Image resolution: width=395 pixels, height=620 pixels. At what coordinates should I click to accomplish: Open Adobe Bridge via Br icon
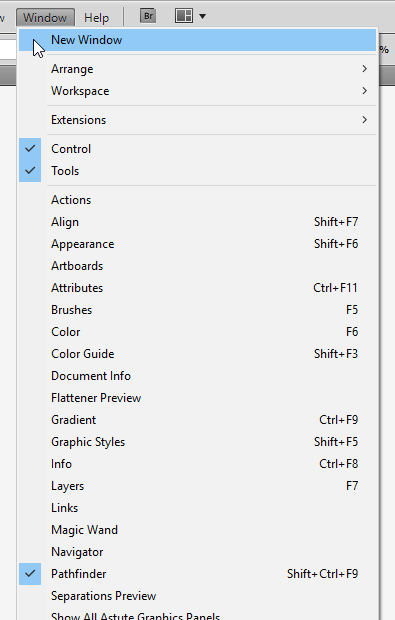[x=148, y=16]
